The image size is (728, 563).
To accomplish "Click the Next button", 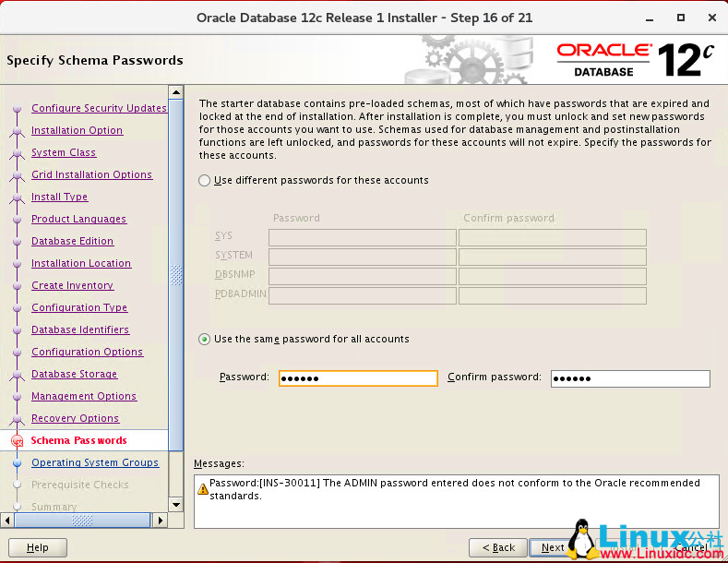I will click(x=553, y=547).
